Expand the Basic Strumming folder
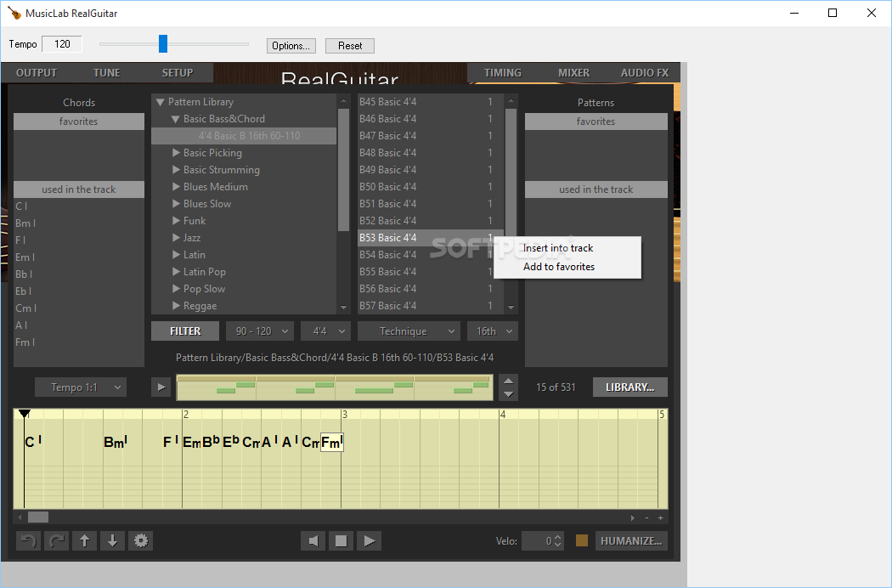This screenshot has height=588, width=892. pos(177,170)
